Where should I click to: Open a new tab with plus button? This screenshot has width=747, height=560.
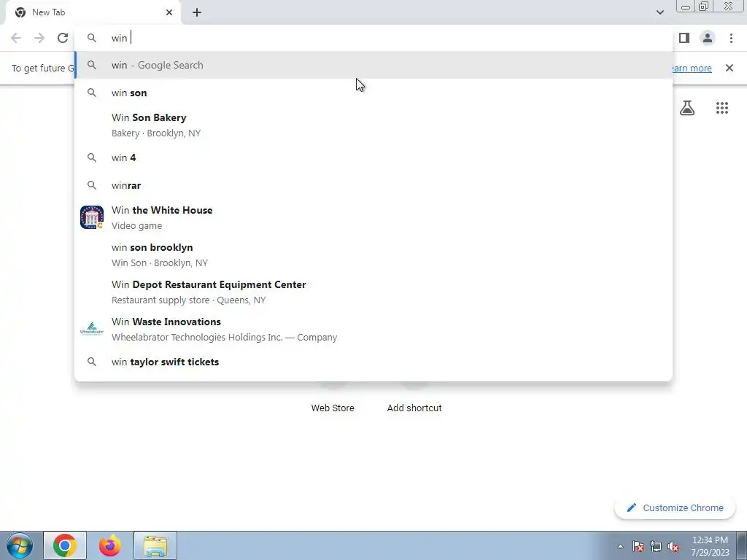click(197, 12)
